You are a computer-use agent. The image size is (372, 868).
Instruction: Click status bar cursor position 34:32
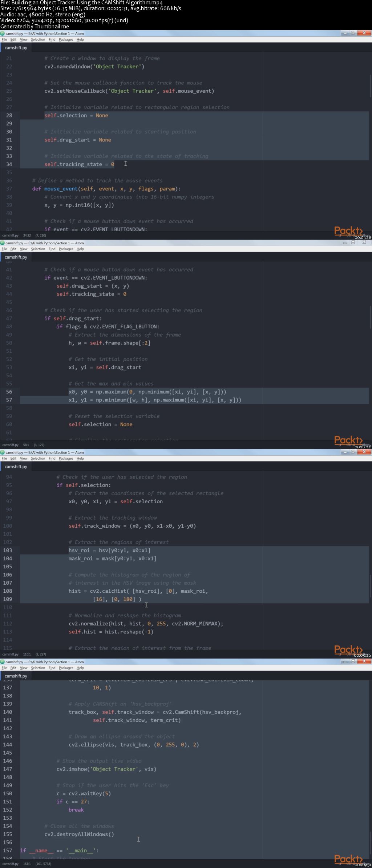click(x=27, y=235)
